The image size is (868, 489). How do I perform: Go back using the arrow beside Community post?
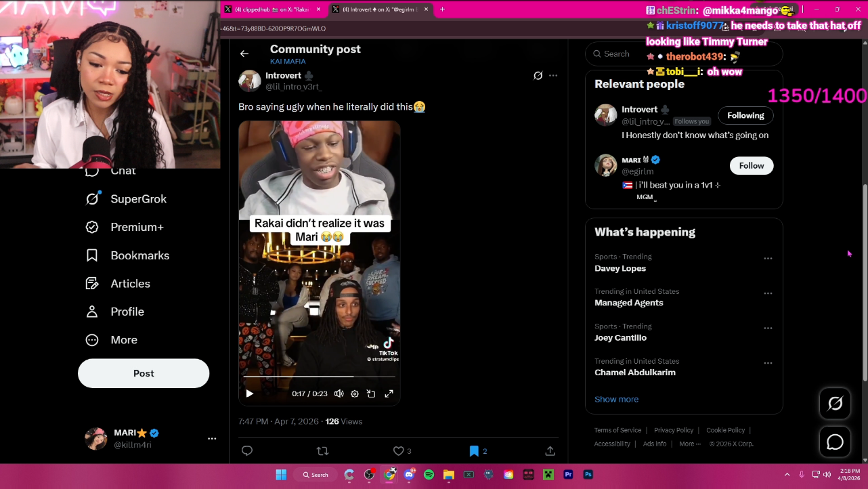tap(244, 54)
